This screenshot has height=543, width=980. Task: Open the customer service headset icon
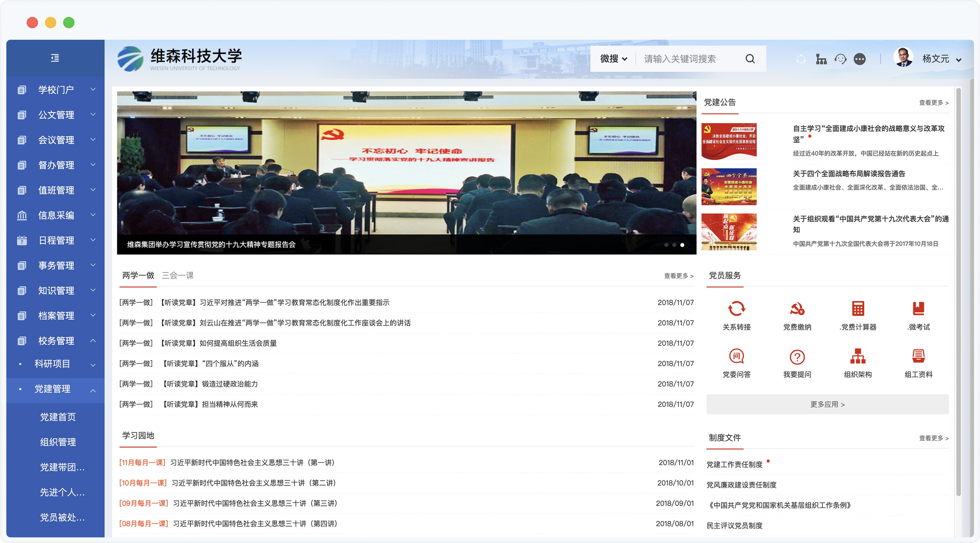(x=840, y=59)
